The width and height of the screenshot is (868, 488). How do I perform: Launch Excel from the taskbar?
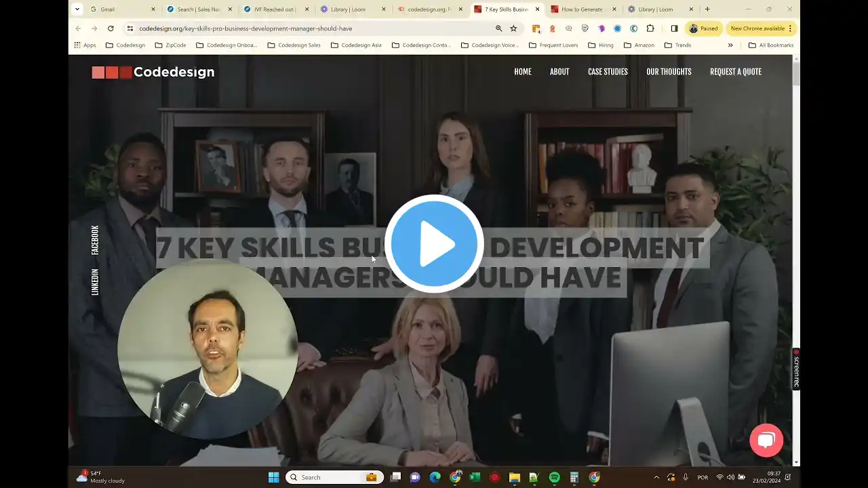475,477
